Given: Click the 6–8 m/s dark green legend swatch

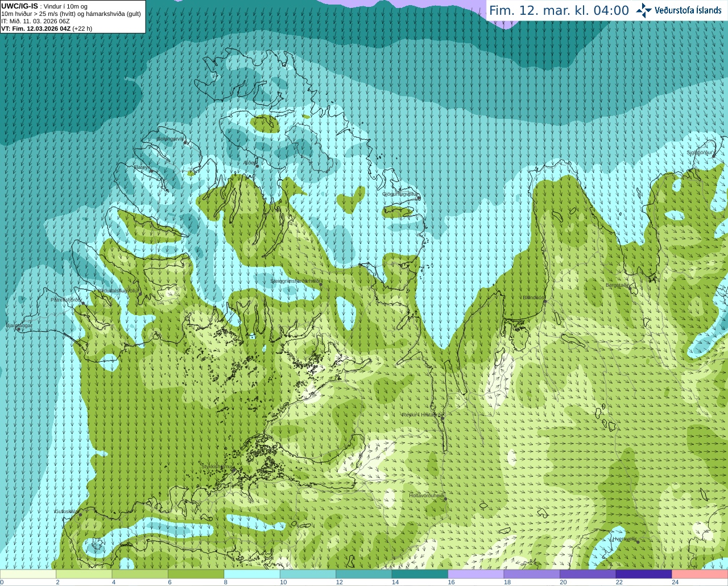Looking at the screenshot, I should click(196, 574).
